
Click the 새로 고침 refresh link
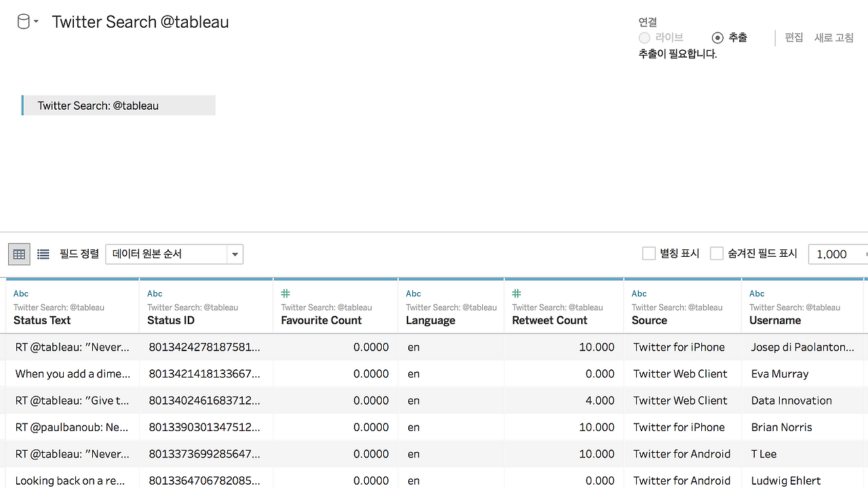click(834, 38)
